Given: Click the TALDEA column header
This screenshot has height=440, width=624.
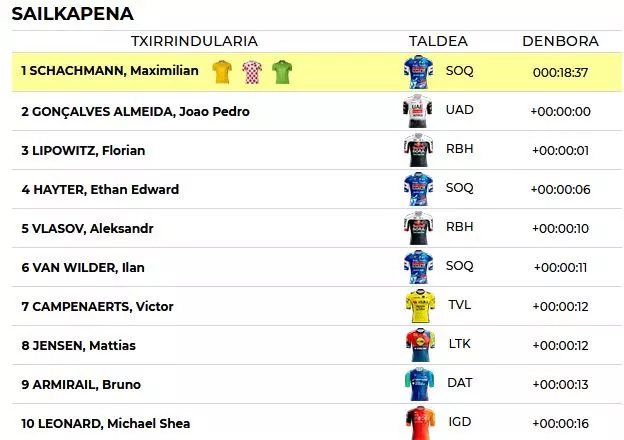Looking at the screenshot, I should click(x=438, y=41).
